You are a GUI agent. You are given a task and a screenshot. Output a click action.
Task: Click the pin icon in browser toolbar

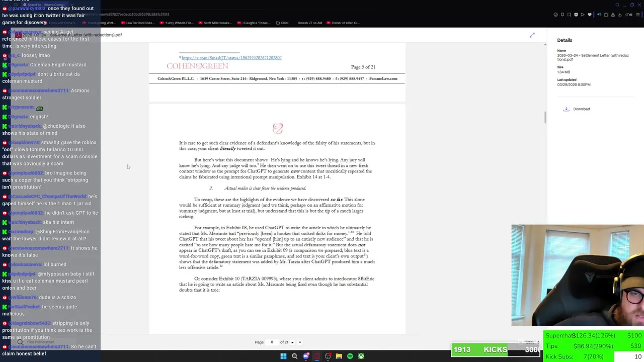coord(562,15)
